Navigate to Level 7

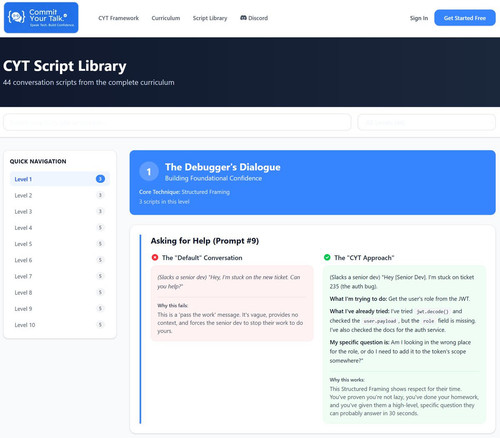pyautogui.click(x=60, y=276)
